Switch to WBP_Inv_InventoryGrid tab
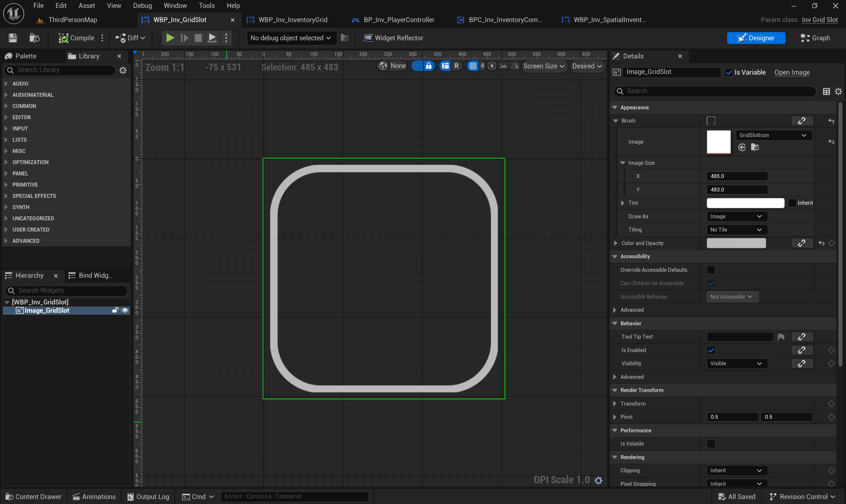The image size is (846, 504). point(292,20)
